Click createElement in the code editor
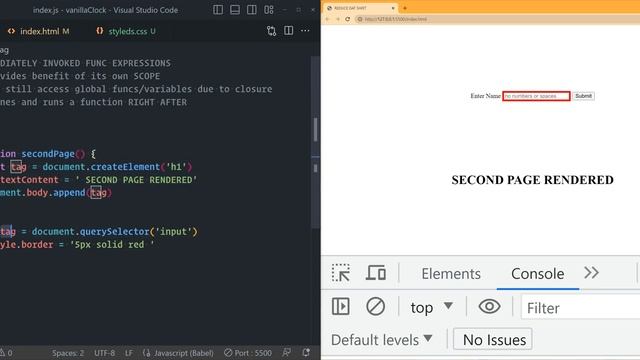 125,167
